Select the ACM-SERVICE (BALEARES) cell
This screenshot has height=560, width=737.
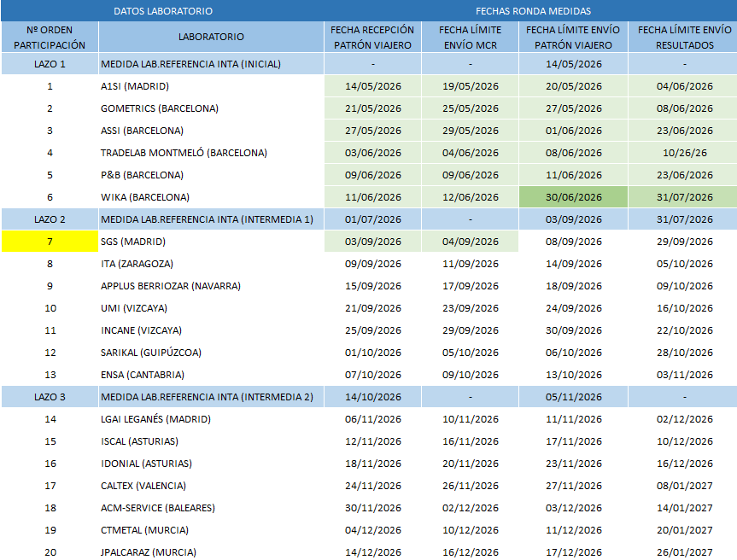[x=211, y=508]
